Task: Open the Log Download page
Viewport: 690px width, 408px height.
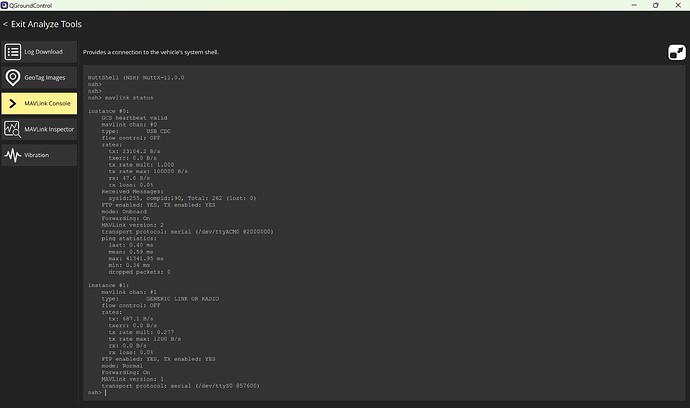Action: coord(43,51)
